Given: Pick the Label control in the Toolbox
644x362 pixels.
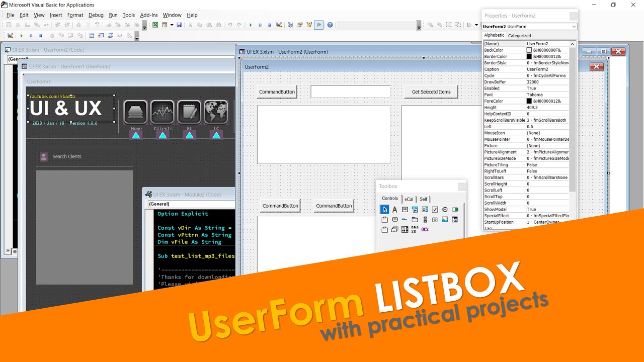Looking at the screenshot, I should pyautogui.click(x=395, y=210).
